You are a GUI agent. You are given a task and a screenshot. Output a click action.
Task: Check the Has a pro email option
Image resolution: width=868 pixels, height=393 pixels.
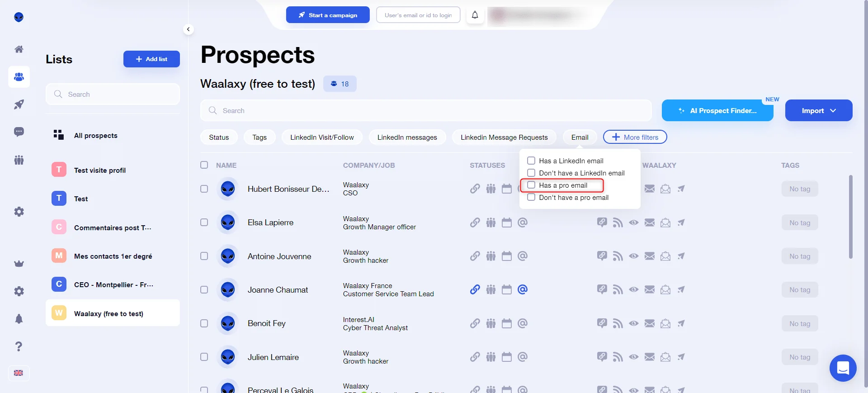(531, 185)
